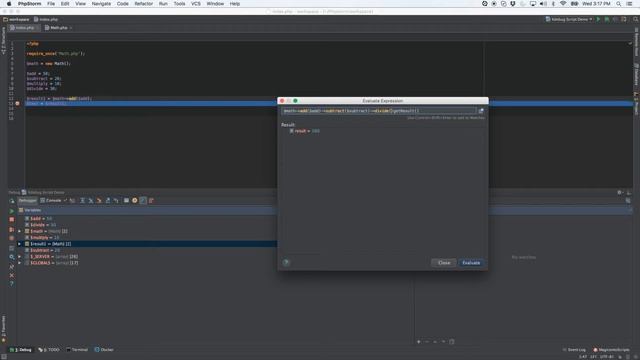The height and width of the screenshot is (360, 640).
Task: Click the red-marked icon at the end of debugger toolbar
Action: tap(151, 200)
